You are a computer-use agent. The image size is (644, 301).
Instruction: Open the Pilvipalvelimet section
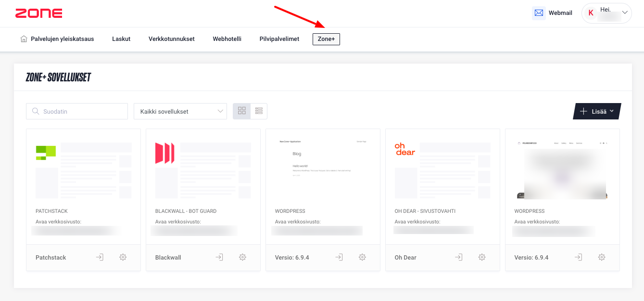point(279,39)
